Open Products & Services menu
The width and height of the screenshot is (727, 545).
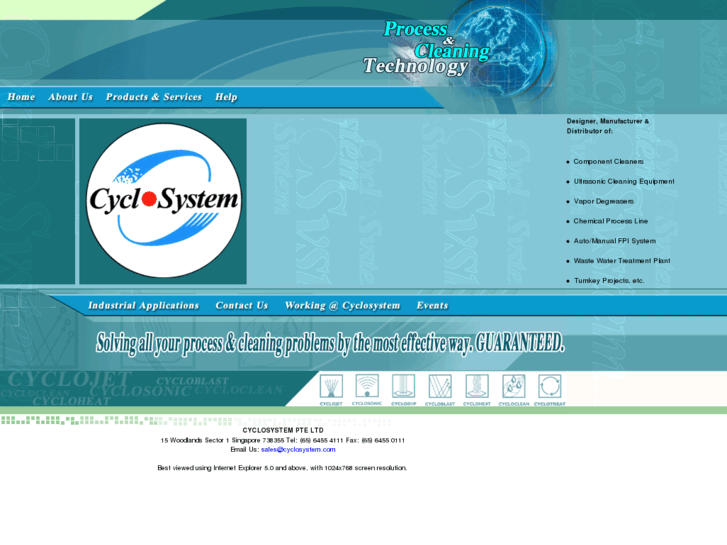tap(153, 97)
